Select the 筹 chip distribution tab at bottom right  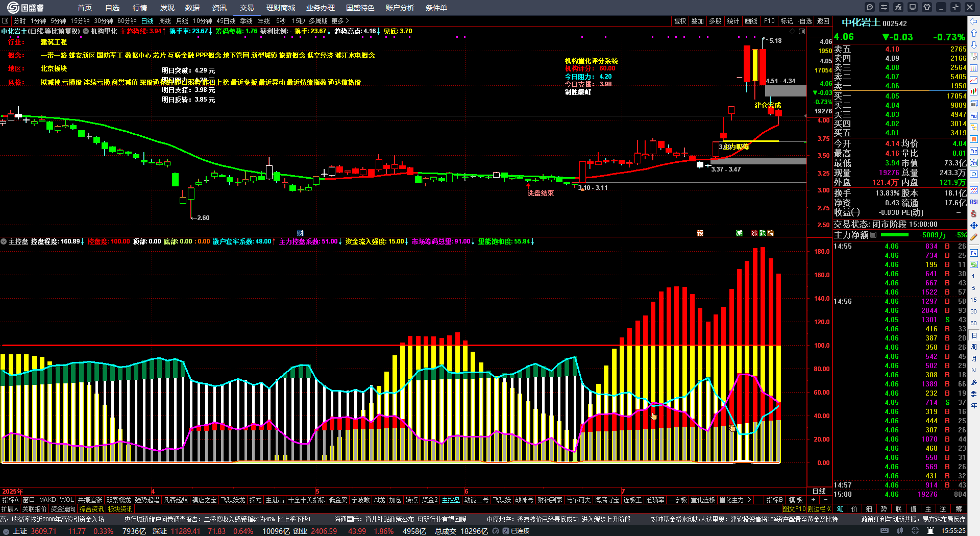(958, 509)
